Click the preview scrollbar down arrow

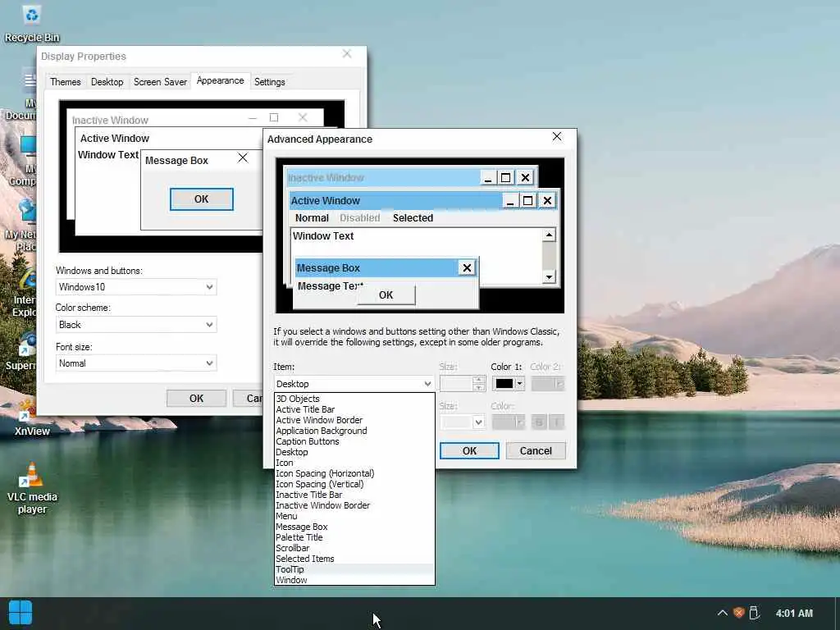pyautogui.click(x=549, y=277)
